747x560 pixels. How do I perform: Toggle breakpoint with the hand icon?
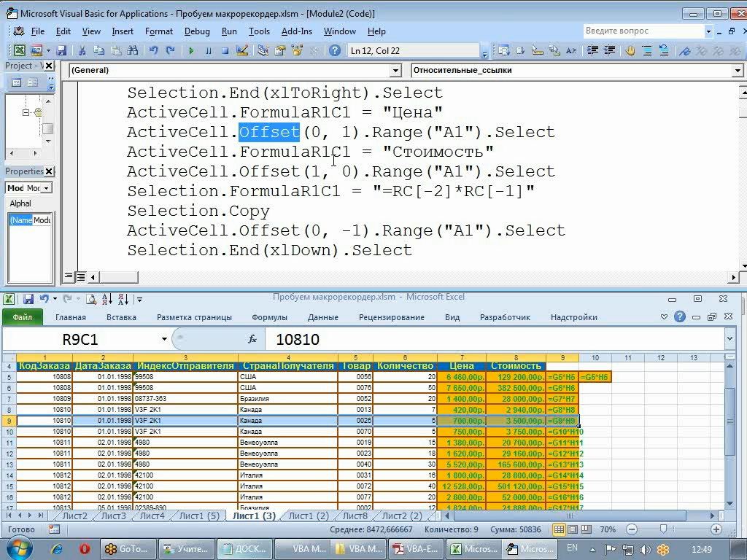[x=629, y=51]
